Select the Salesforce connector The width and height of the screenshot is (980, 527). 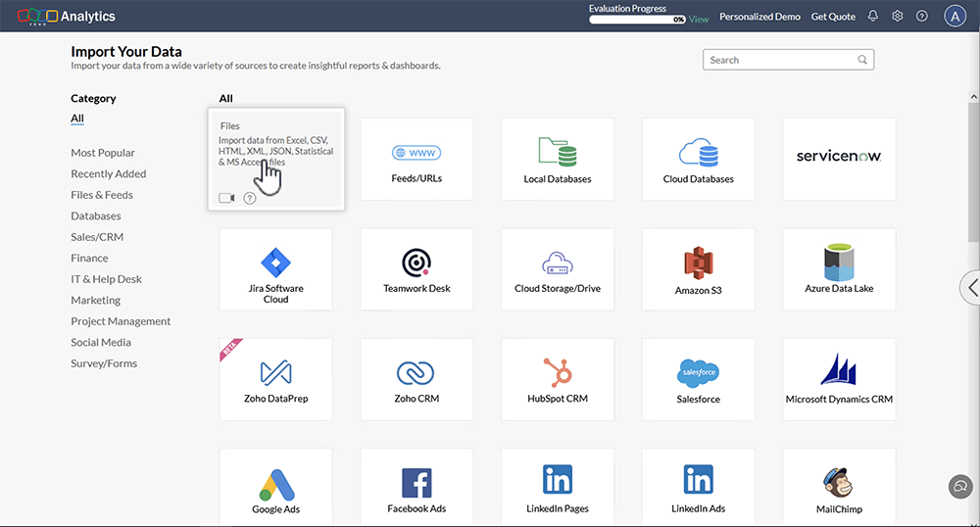(698, 379)
